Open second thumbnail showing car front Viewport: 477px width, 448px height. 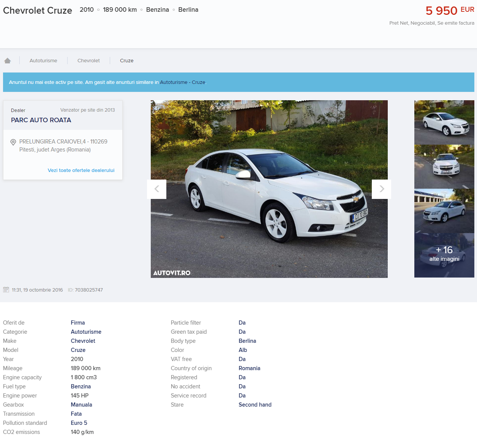(x=444, y=167)
